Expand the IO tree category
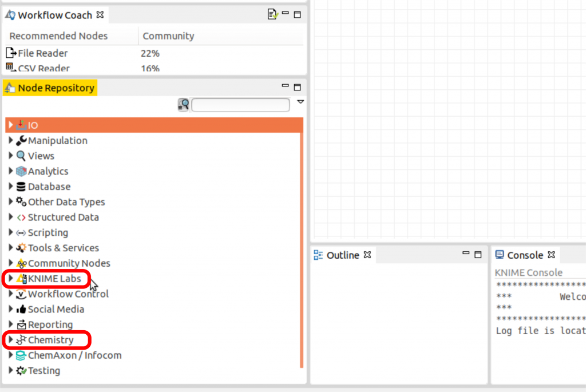Screen dimensions: 586x392 coord(11,125)
